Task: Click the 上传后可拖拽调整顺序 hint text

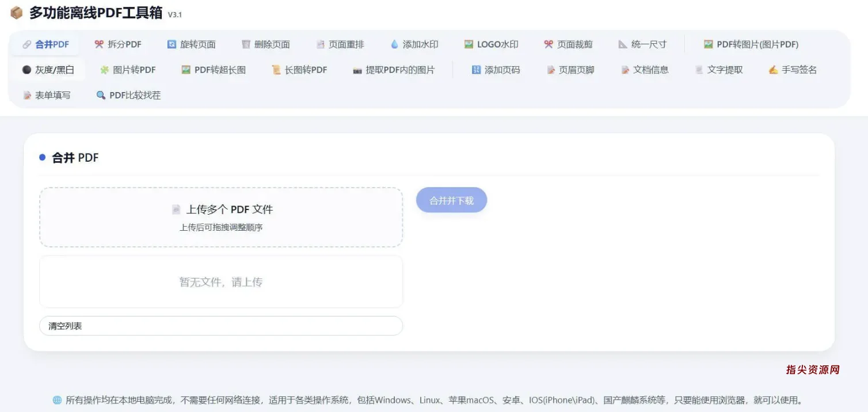Action: pos(221,227)
